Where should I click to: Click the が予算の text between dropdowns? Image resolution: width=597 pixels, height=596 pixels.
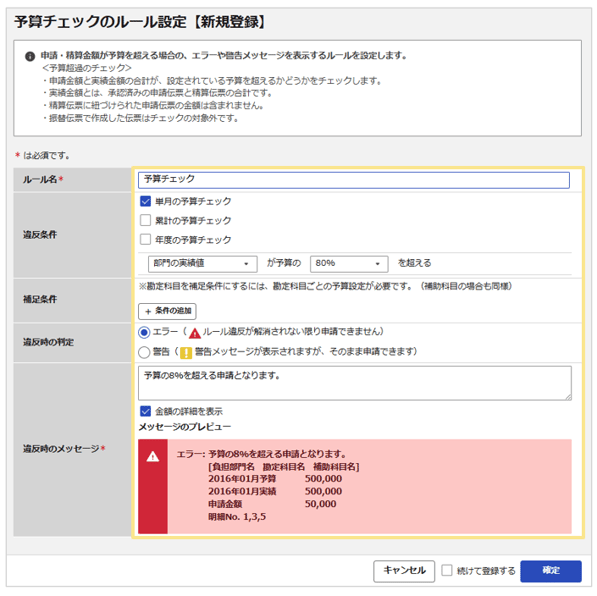click(284, 263)
